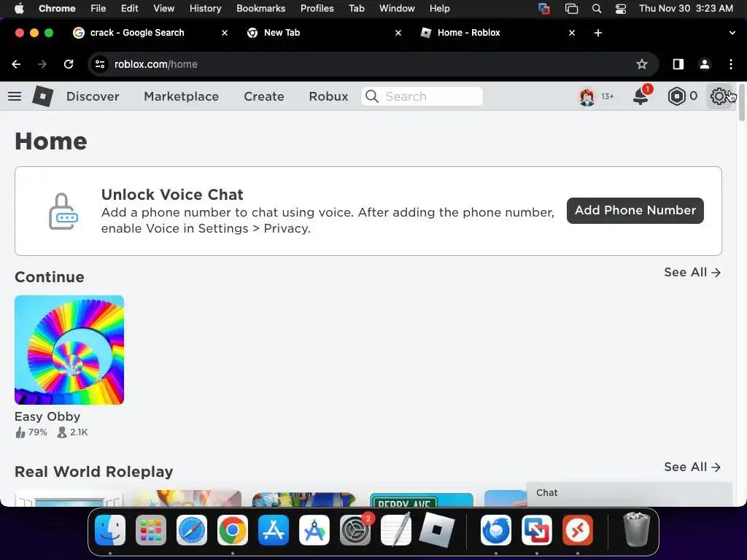This screenshot has width=747, height=560.
Task: Open the Chrome History menu
Action: [205, 9]
